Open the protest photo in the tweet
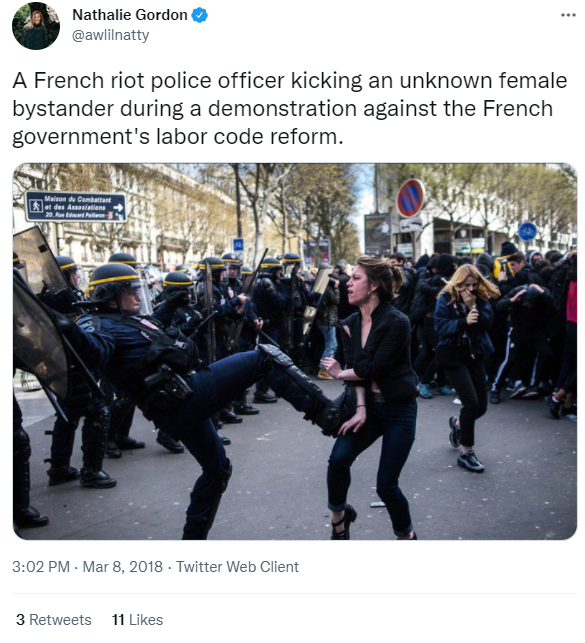585x643 pixels. 295,351
